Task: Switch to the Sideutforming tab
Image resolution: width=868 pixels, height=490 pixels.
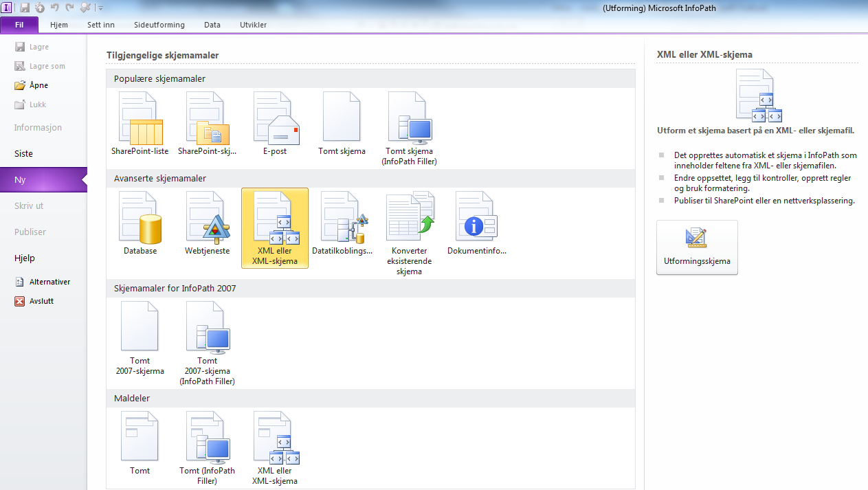Action: pyautogui.click(x=159, y=25)
